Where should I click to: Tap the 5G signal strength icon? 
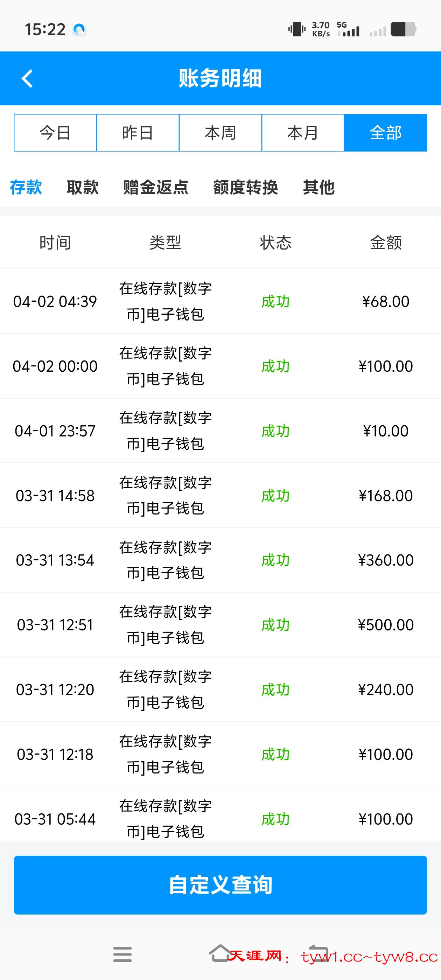348,29
